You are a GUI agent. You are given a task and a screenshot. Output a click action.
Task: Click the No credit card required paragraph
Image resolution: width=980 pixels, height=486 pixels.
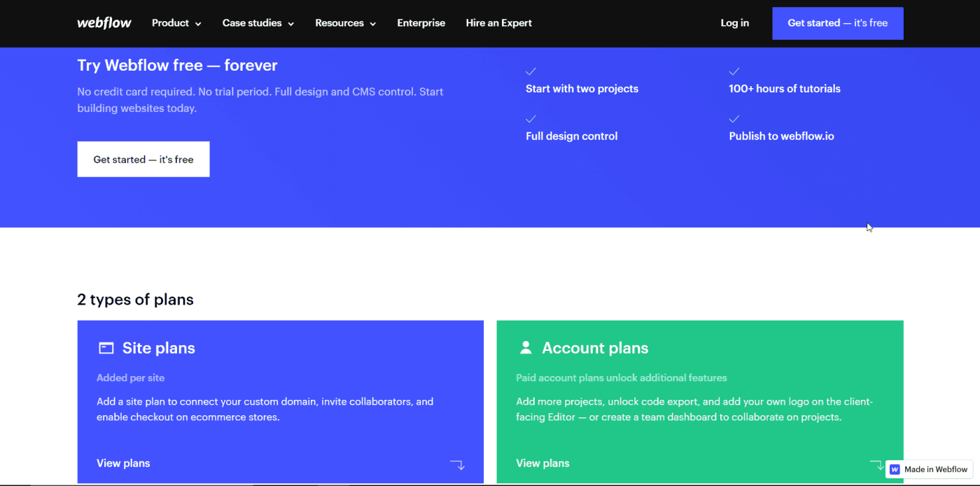coord(260,100)
